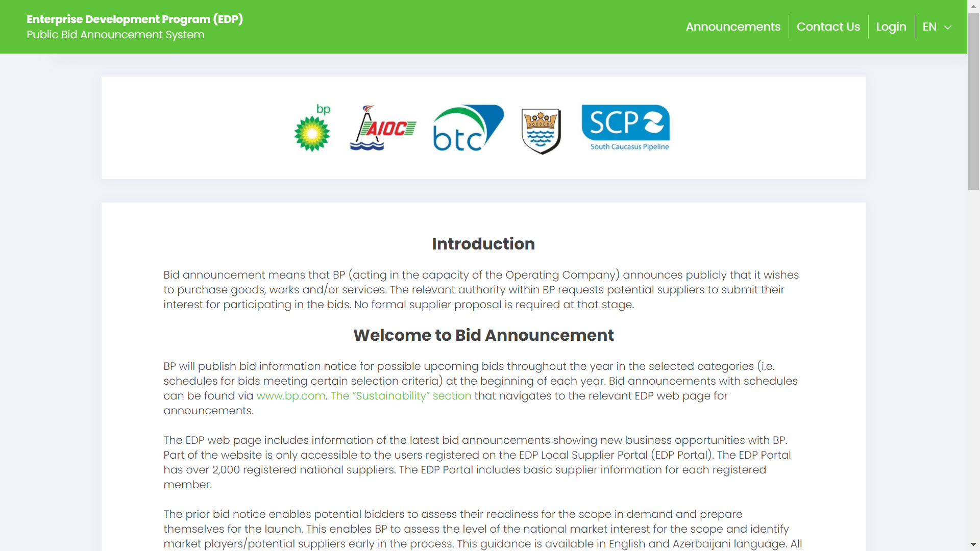Click the Introduction heading
Viewport: 980px width, 551px height.
pyautogui.click(x=483, y=244)
